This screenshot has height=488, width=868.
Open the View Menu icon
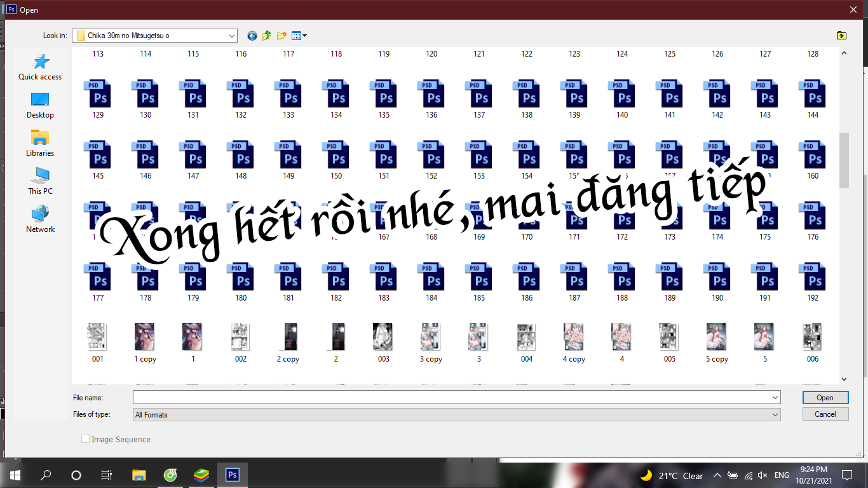(x=299, y=36)
